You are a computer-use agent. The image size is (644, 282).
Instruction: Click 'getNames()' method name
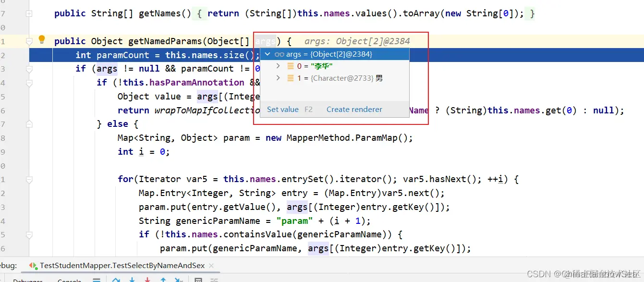tap(165, 13)
